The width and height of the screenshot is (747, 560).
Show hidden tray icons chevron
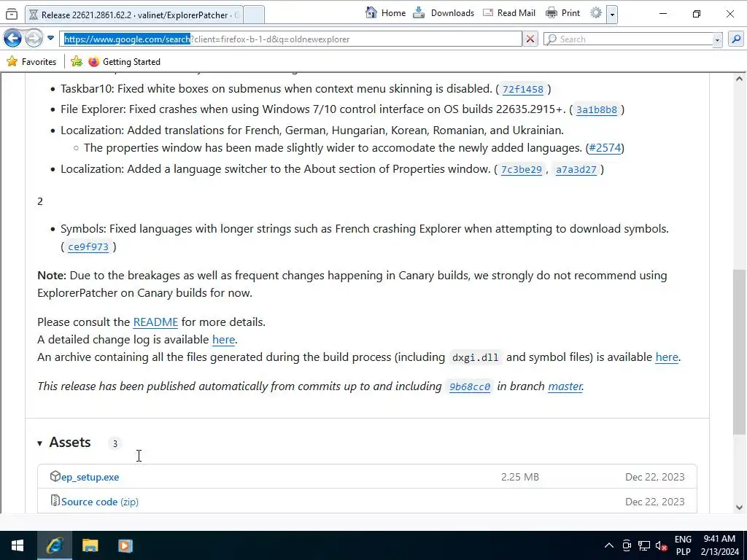coord(609,545)
